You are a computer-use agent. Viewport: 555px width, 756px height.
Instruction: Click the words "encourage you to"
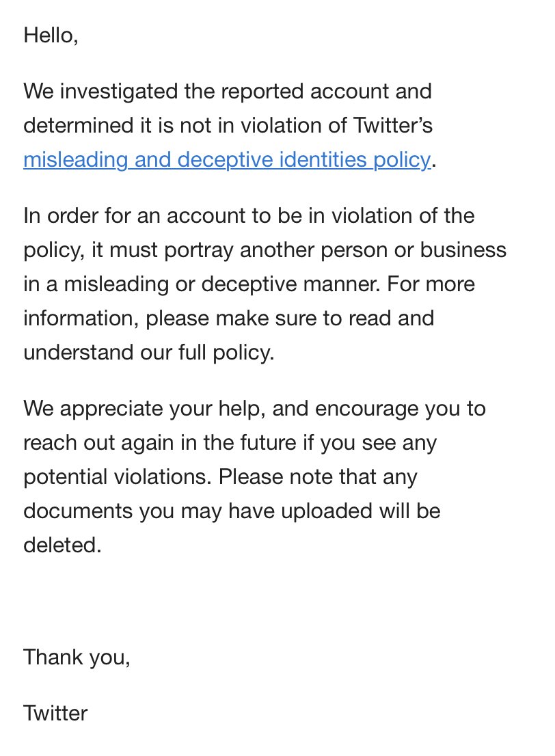click(x=399, y=409)
